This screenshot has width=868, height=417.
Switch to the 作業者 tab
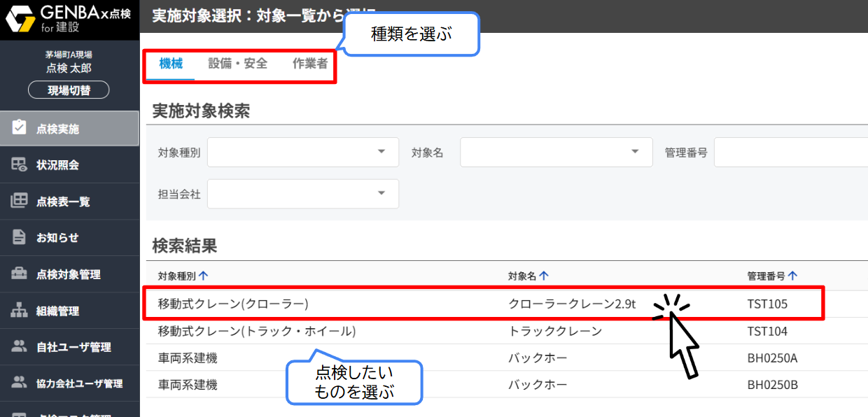click(310, 64)
